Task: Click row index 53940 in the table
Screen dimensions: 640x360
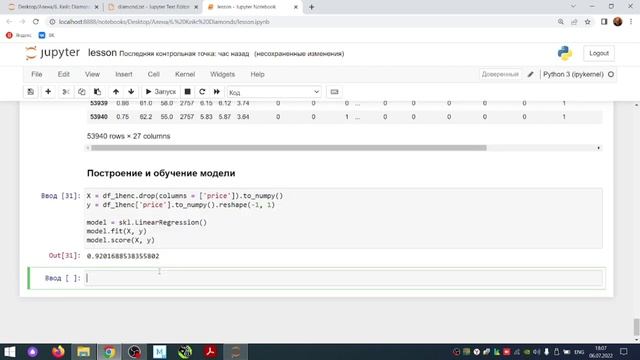Action: point(99,117)
